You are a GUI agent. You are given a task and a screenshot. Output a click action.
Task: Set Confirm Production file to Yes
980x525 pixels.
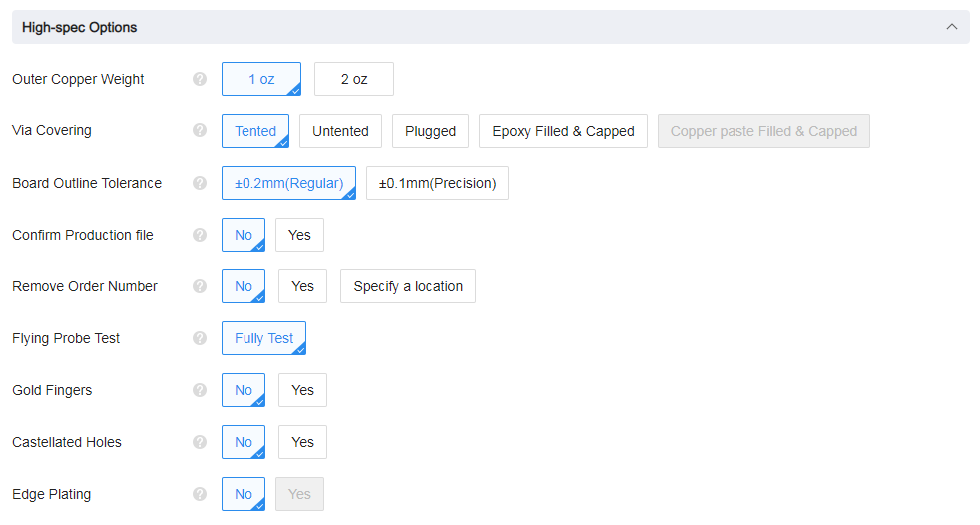tap(299, 235)
